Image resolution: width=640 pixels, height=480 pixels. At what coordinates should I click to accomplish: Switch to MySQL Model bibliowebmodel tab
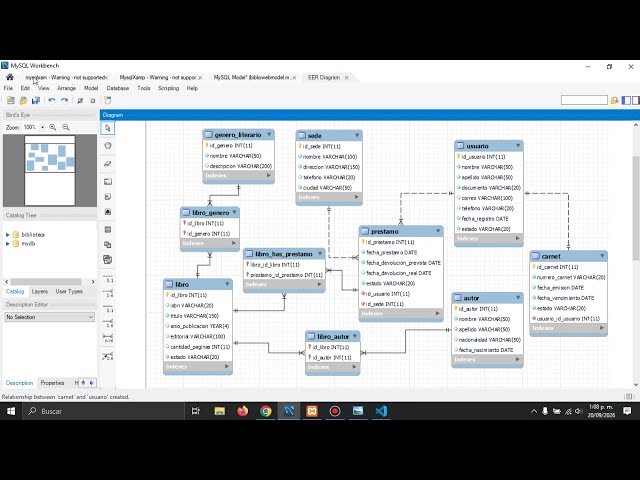(x=251, y=77)
